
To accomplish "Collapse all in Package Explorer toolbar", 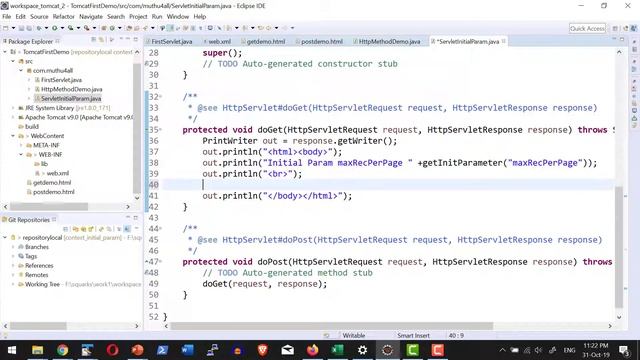I will tap(93, 40).
